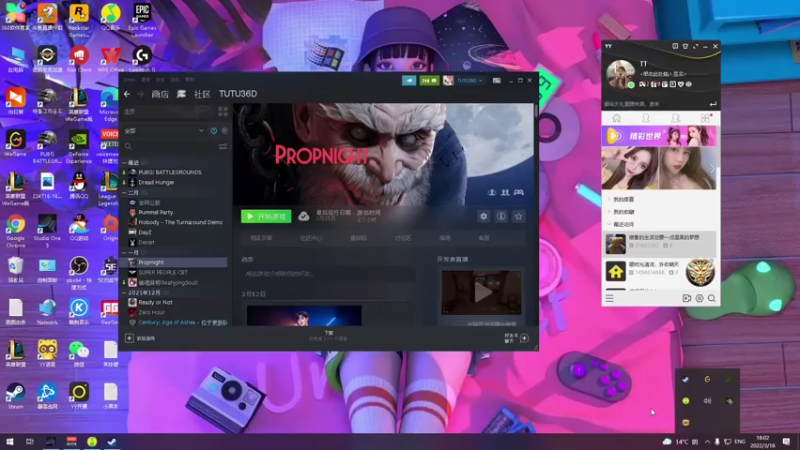The width and height of the screenshot is (800, 450).
Task: Click the taskbar clock showing 18:02
Action: click(x=763, y=441)
